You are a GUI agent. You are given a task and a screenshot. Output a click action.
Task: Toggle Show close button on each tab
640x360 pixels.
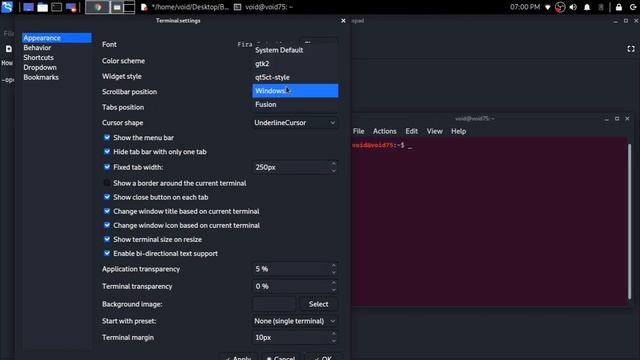(107, 197)
